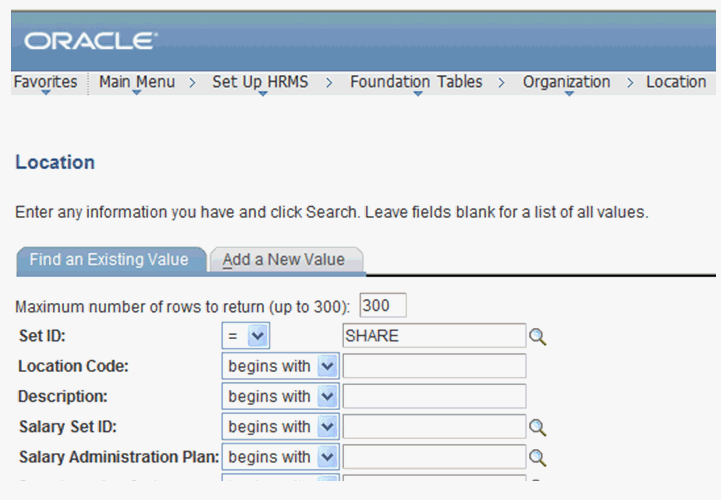Image resolution: width=721 pixels, height=500 pixels.
Task: Click the 'Salary Administration Plan:' label
Action: (119, 458)
